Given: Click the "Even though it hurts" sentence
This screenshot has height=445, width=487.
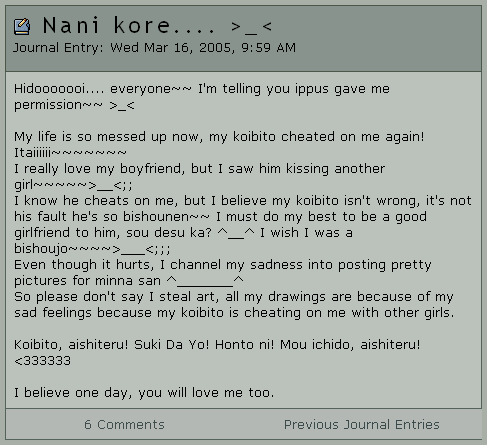Looking at the screenshot, I should tap(223, 265).
